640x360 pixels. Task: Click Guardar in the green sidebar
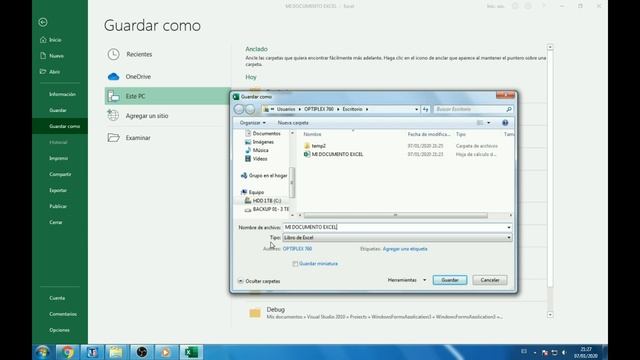(x=58, y=110)
